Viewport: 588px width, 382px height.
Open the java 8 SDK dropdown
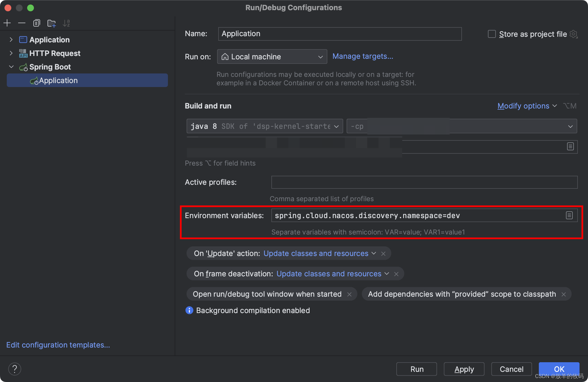[265, 126]
